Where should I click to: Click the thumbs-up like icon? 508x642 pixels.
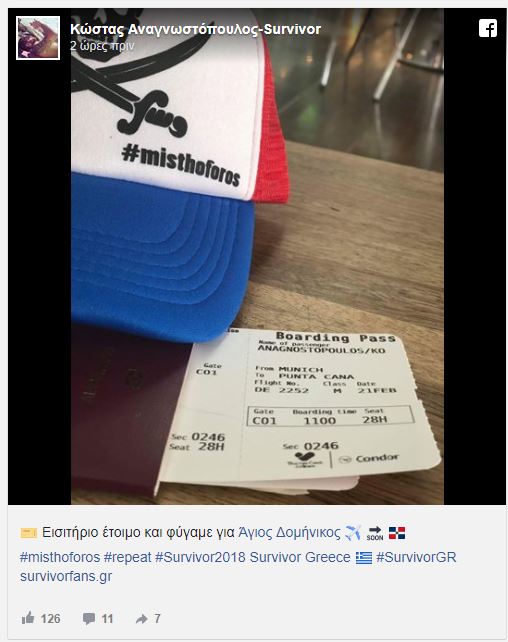(28, 618)
